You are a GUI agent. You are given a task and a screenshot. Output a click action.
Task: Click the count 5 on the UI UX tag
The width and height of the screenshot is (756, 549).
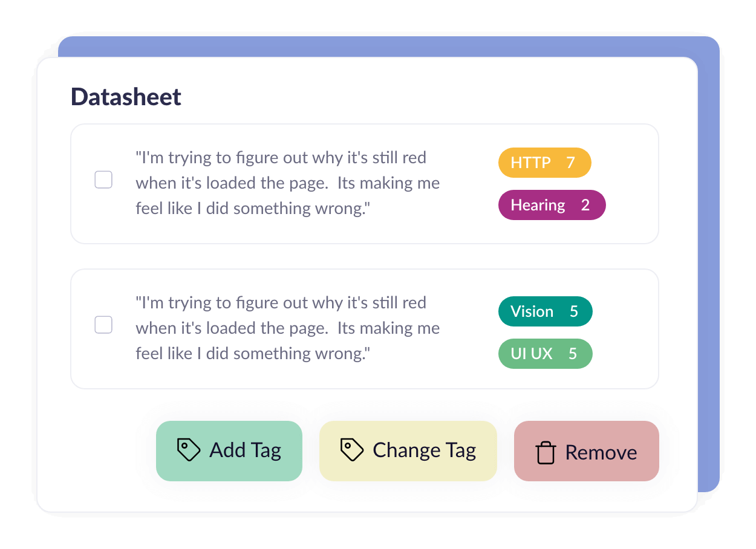[573, 354]
